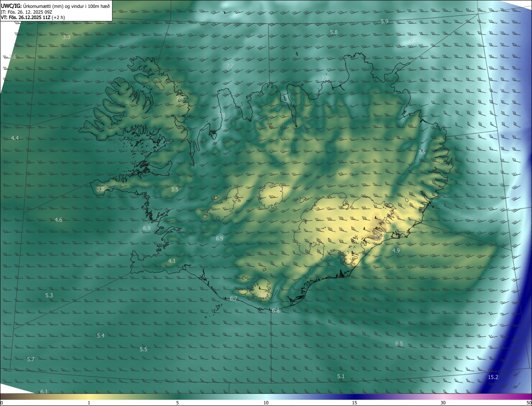Click the colour scale tick label 50
The image size is (532, 406).
pyautogui.click(x=529, y=403)
